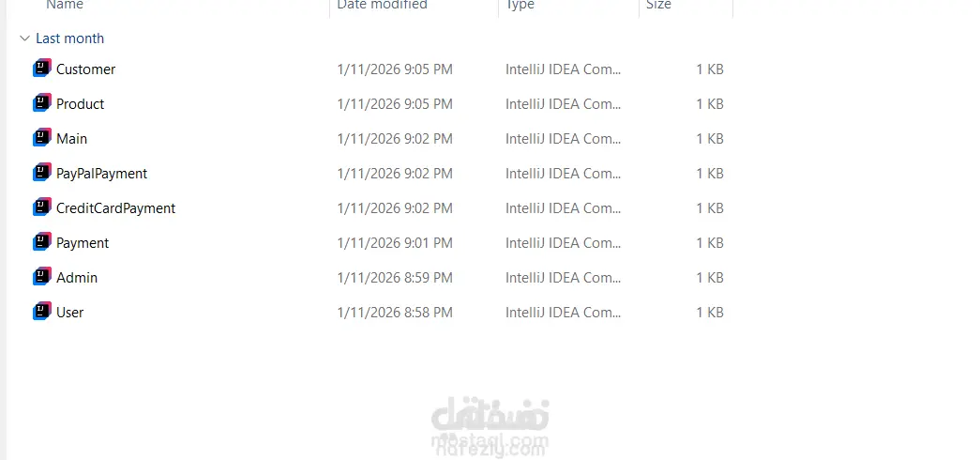The image size is (980, 460).
Task: Select the CreditCardPayment file icon
Action: tap(42, 207)
